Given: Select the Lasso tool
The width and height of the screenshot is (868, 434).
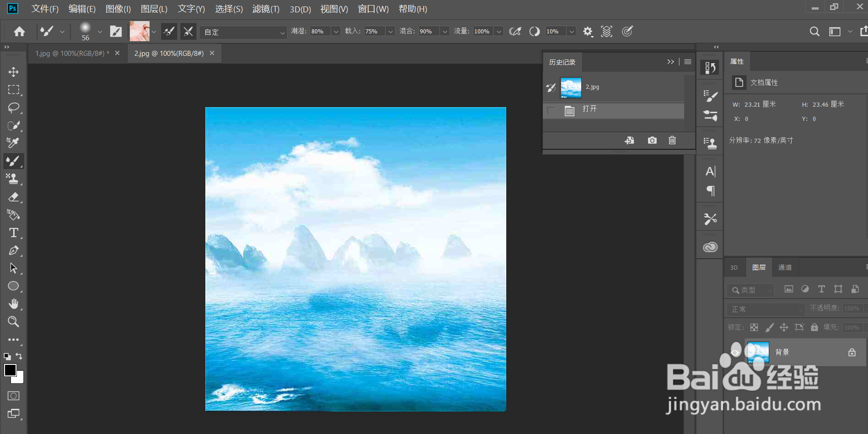Looking at the screenshot, I should (x=13, y=108).
